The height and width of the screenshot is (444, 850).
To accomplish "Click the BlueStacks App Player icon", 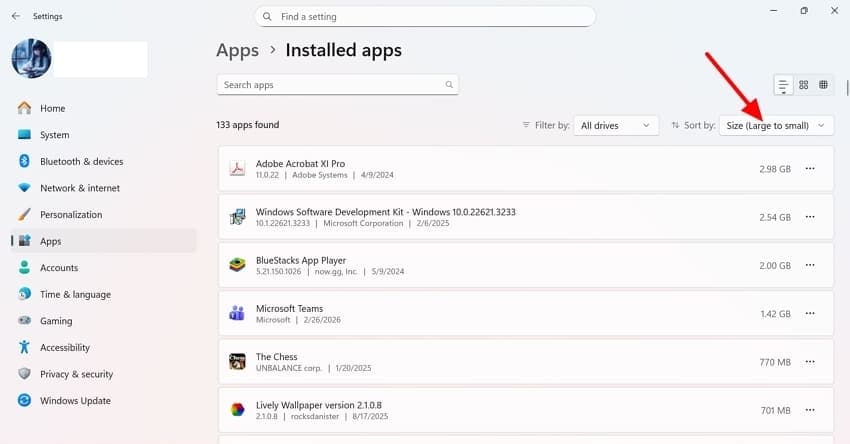I will (237, 265).
